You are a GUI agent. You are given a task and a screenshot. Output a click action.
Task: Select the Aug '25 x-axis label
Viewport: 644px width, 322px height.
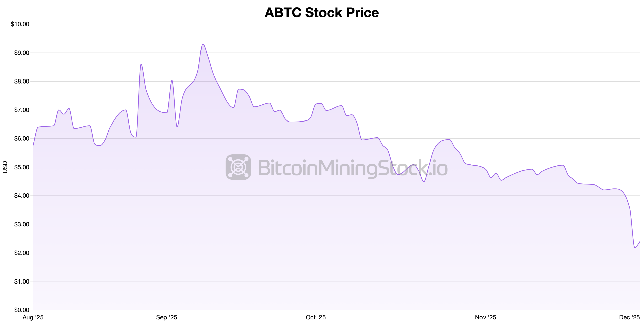pos(33,317)
